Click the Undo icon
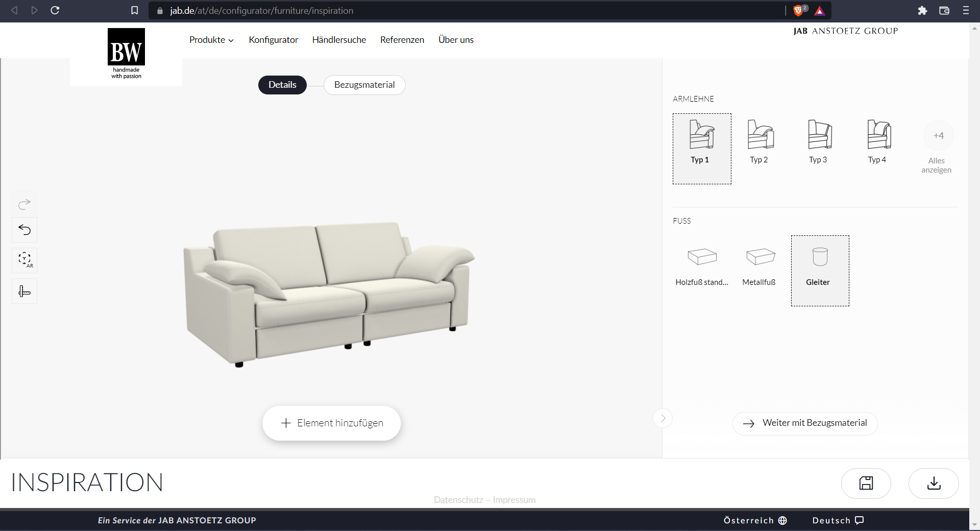Viewport: 980px width, 531px height. point(24,230)
